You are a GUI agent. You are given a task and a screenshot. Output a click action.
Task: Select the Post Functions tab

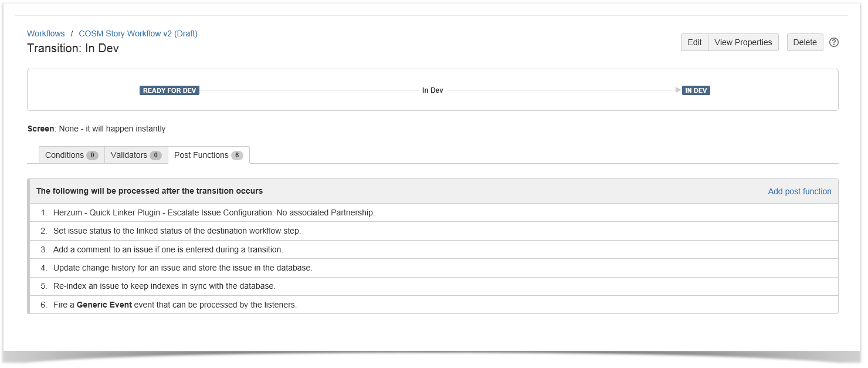point(208,155)
